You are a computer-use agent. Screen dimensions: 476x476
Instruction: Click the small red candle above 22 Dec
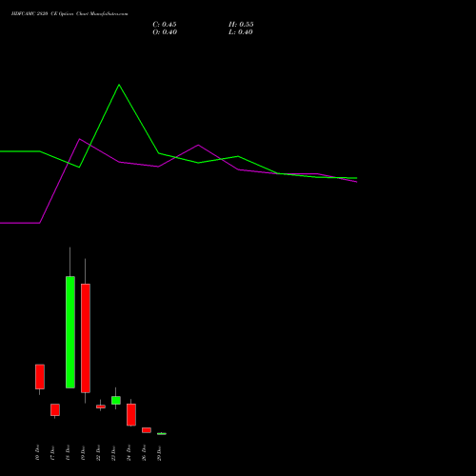coord(101,407)
